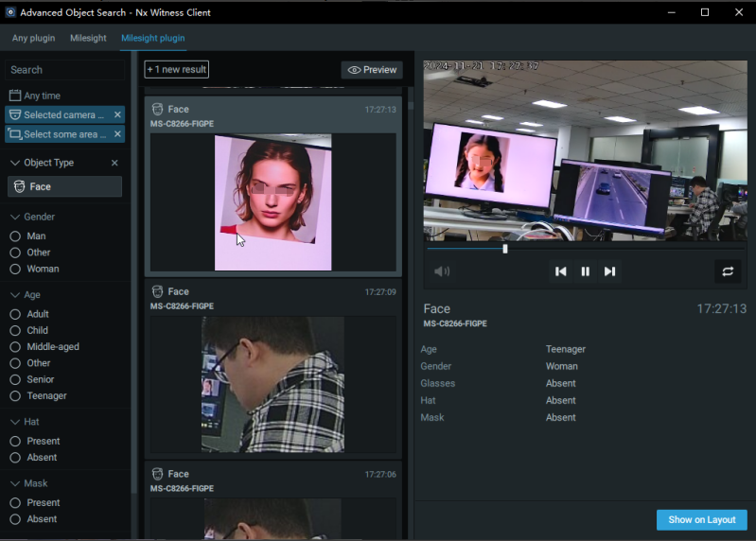Click the face icon on the 17:27:13 result
This screenshot has height=541, width=756.
(x=157, y=109)
